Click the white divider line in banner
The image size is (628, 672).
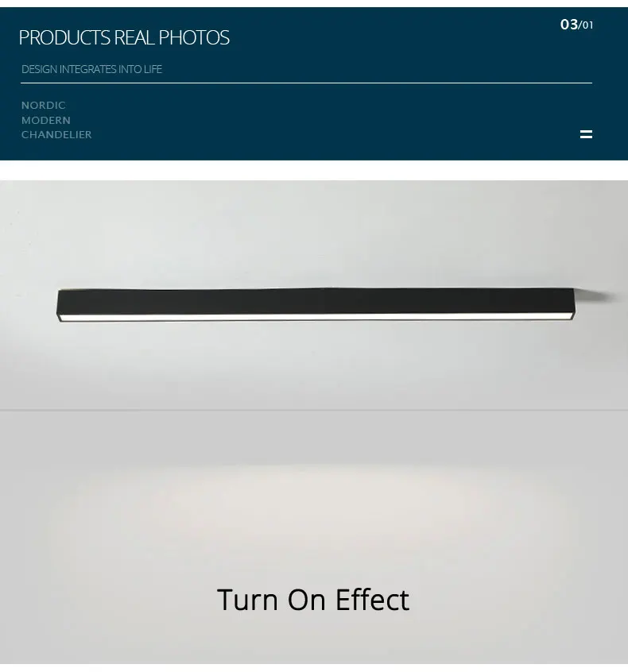[x=306, y=83]
